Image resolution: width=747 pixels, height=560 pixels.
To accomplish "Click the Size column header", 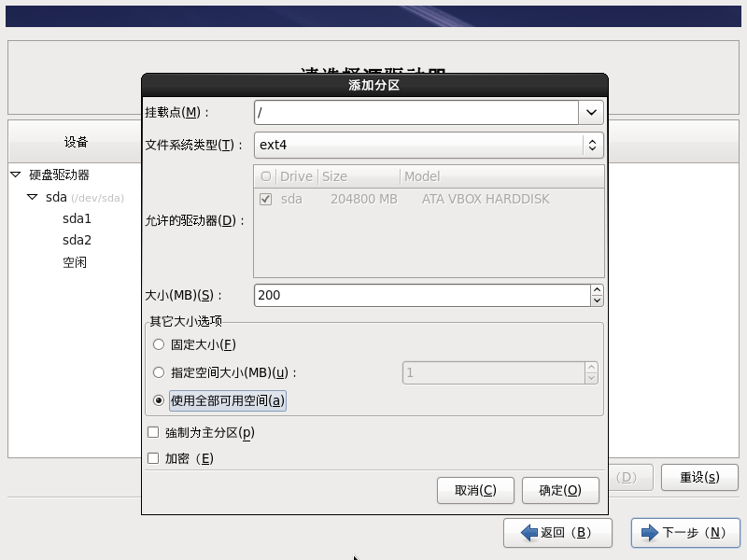I will point(359,176).
